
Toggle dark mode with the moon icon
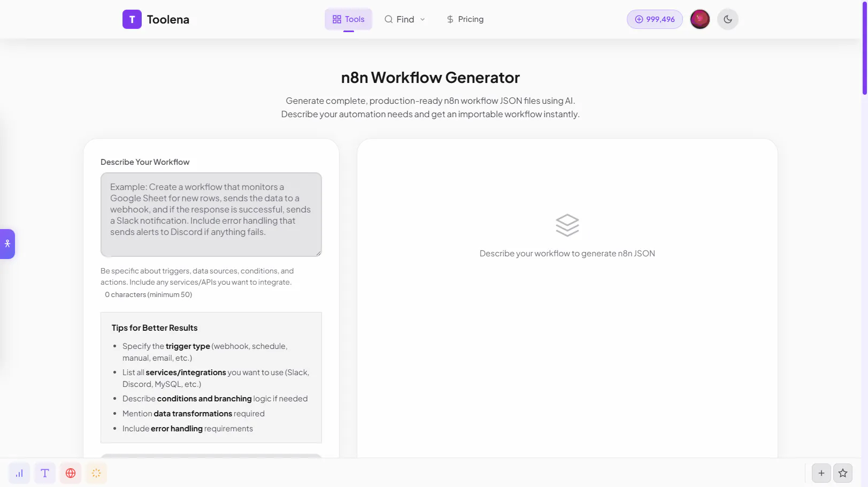click(x=728, y=19)
